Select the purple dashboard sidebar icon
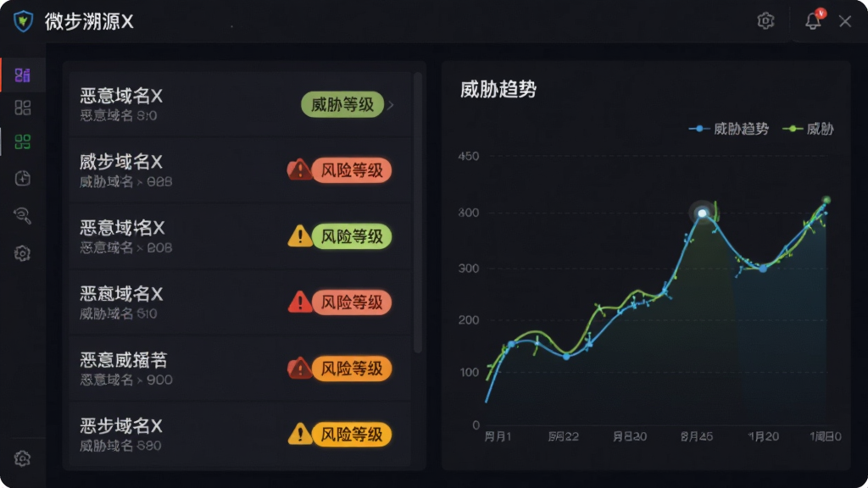The height and width of the screenshot is (488, 868). click(23, 75)
